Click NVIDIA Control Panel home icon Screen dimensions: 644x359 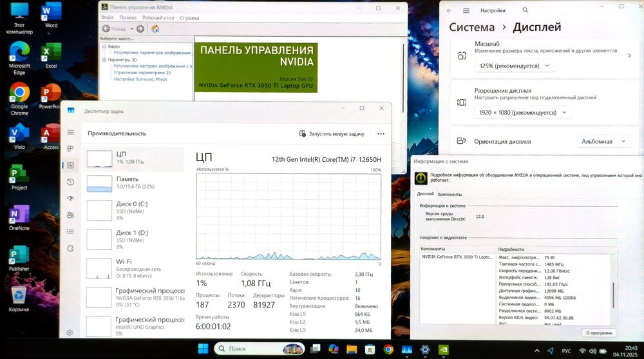pos(155,29)
